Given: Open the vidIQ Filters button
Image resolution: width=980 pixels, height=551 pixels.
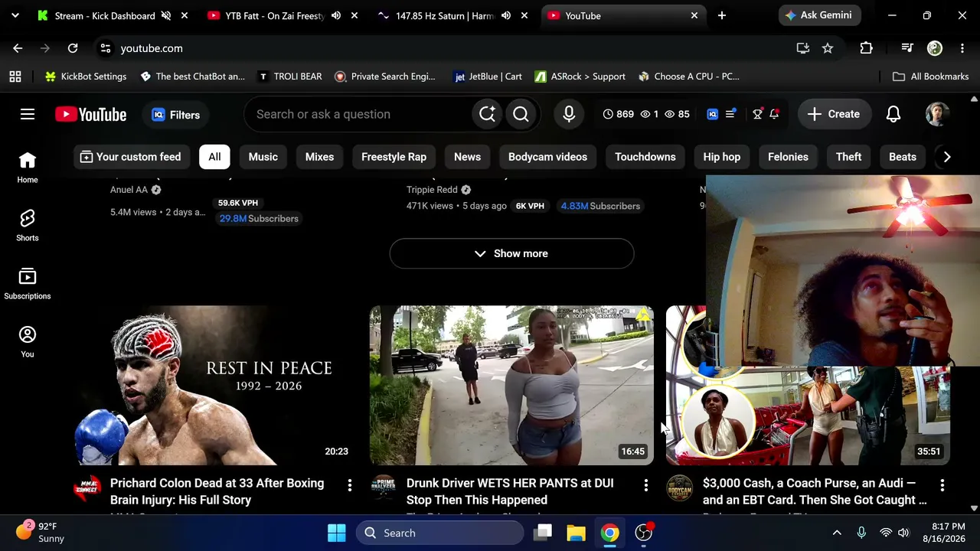Looking at the screenshot, I should (176, 115).
